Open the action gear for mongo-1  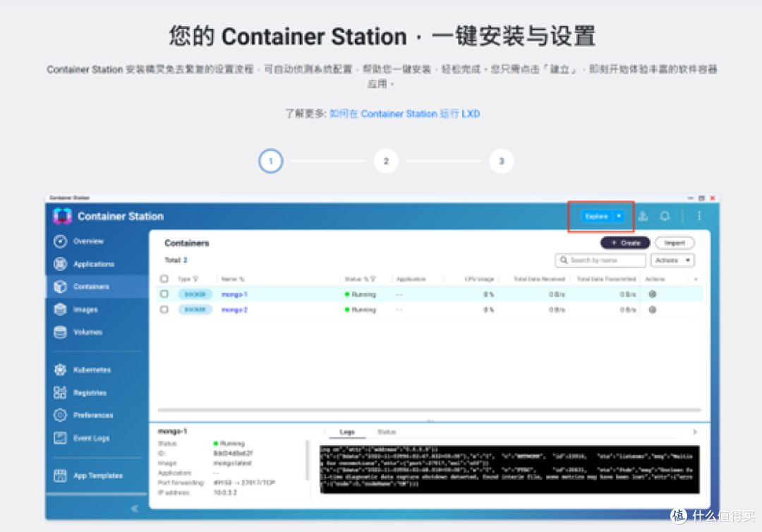653,294
